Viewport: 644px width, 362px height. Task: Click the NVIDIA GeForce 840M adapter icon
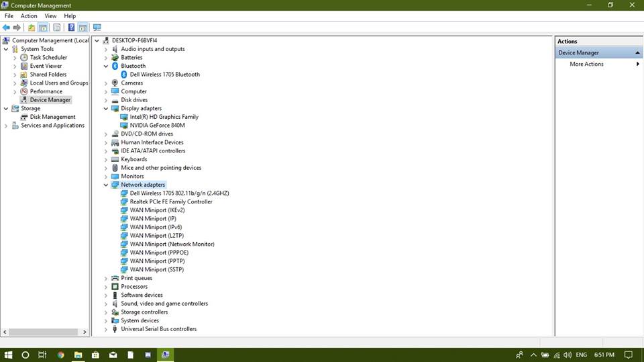coord(123,126)
